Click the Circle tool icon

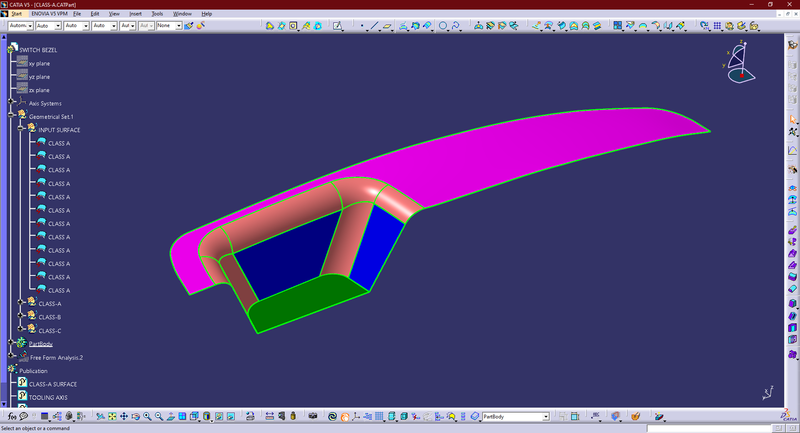(x=444, y=26)
